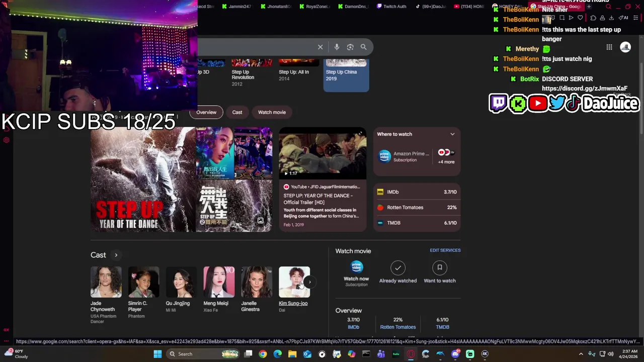Screen dimensions: 644x362
Task: Click the heart bookmark icon in the toolbar
Action: [x=580, y=18]
